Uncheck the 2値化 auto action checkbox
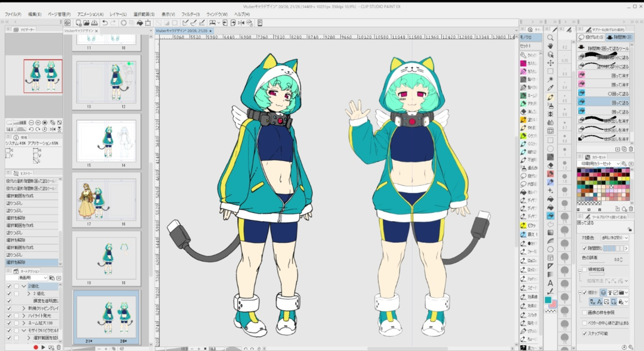The image size is (644, 351). click(9, 286)
